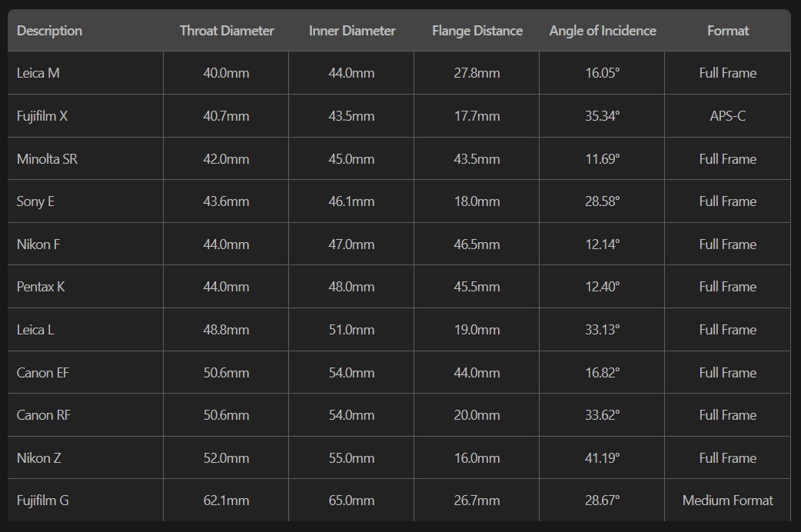Click the Sony E mount name
Viewport: 801px width, 532px height.
[35, 201]
